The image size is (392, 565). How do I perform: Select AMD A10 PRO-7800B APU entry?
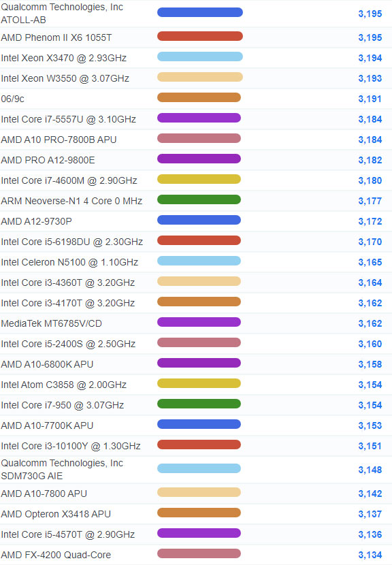click(59, 140)
